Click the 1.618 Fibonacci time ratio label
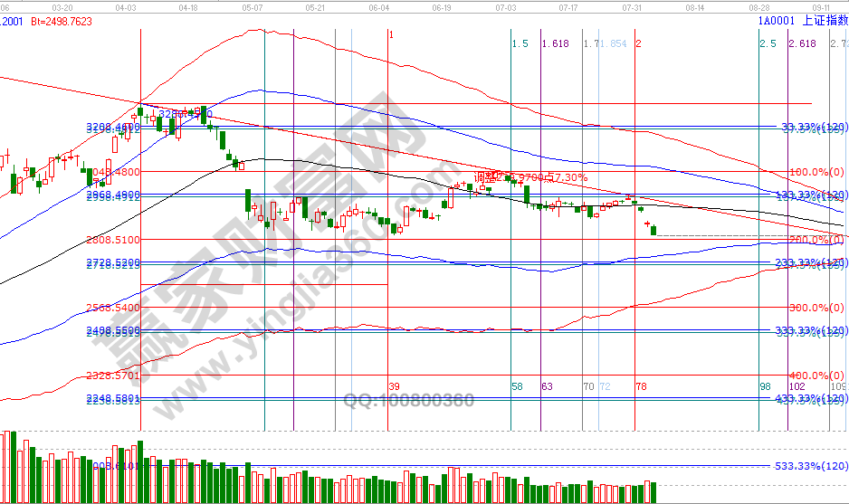This screenshot has width=849, height=504. [x=555, y=43]
